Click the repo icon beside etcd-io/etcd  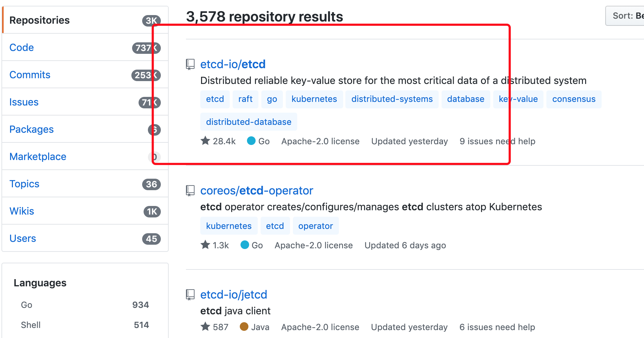point(190,65)
